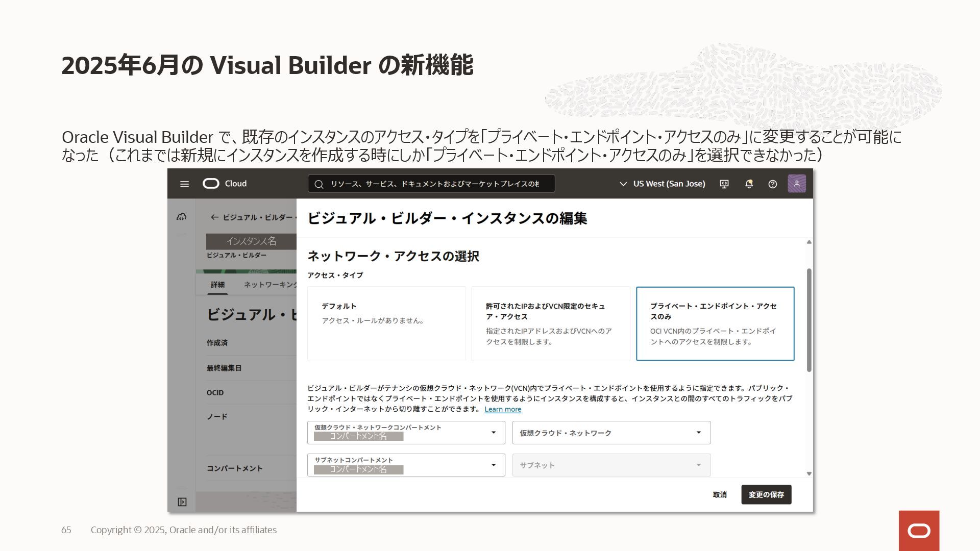Open the help question mark icon
980x551 pixels.
773,184
